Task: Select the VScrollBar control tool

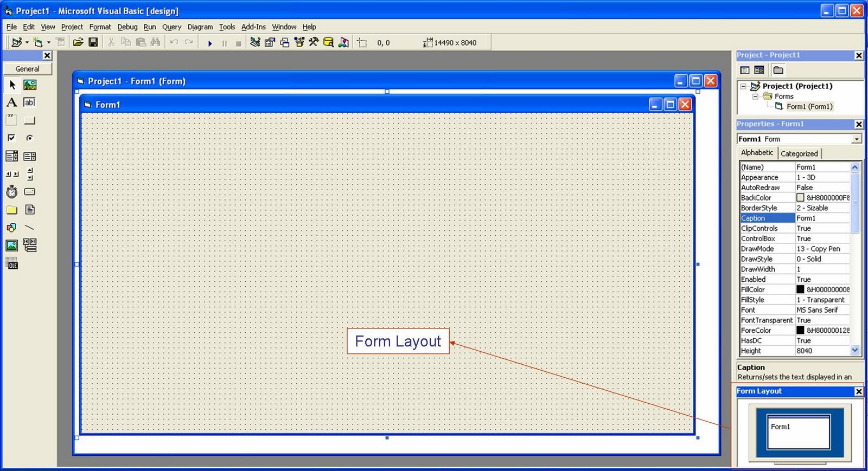Action: (x=30, y=174)
